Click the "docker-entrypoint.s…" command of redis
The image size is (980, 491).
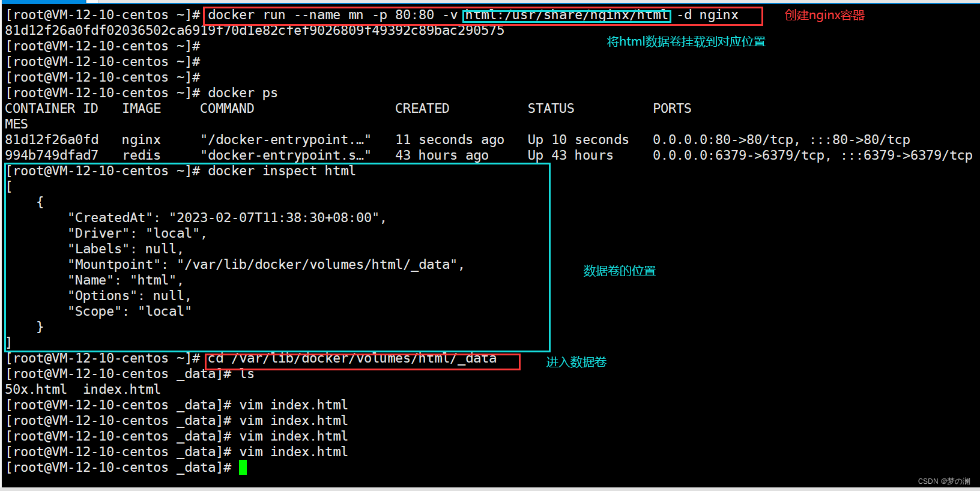286,155
